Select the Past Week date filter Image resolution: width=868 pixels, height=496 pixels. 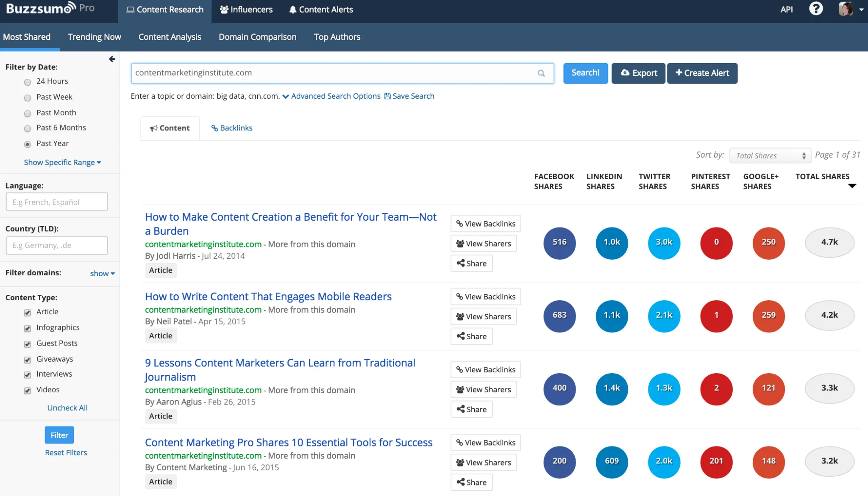[28, 98]
